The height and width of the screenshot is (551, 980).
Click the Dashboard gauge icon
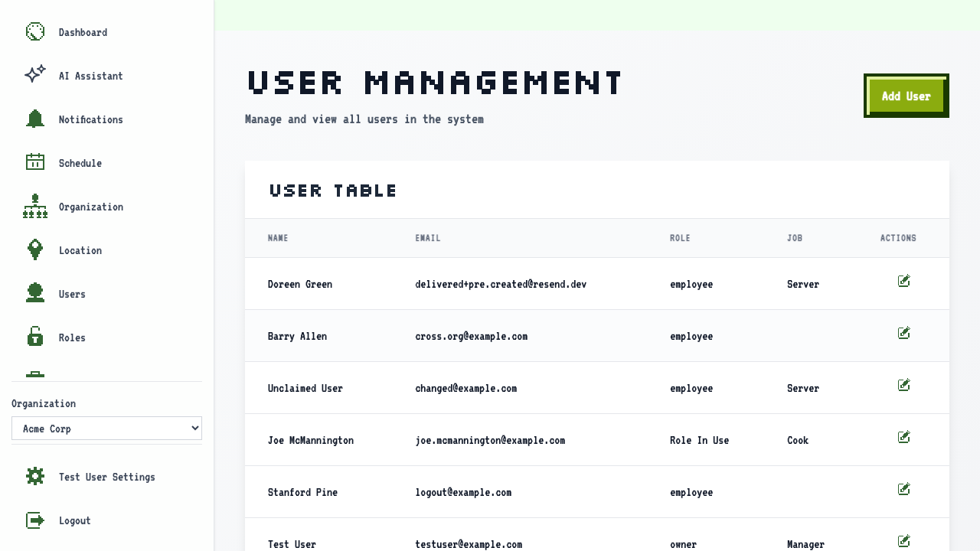(35, 31)
